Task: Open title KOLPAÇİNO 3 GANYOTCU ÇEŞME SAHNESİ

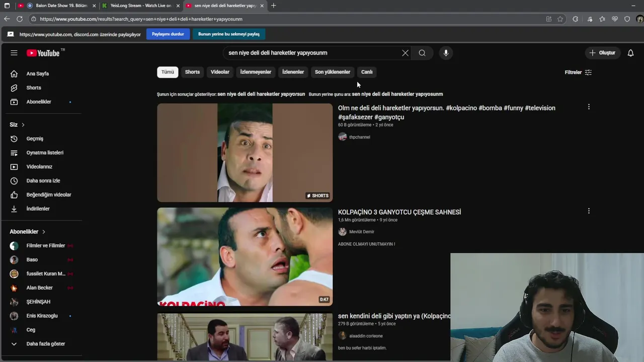Action: pyautogui.click(x=399, y=212)
